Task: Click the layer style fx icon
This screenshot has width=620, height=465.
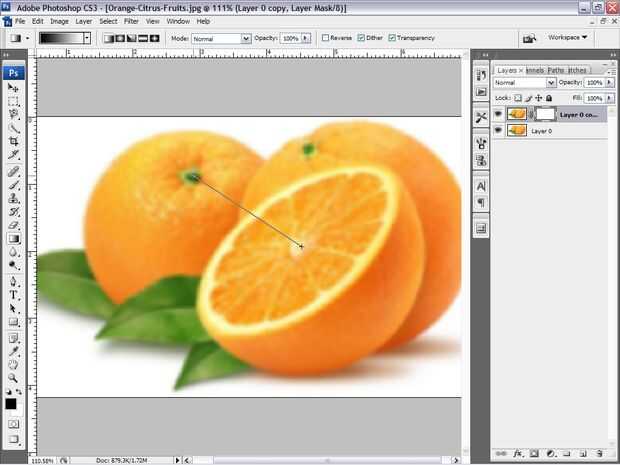Action: click(517, 453)
